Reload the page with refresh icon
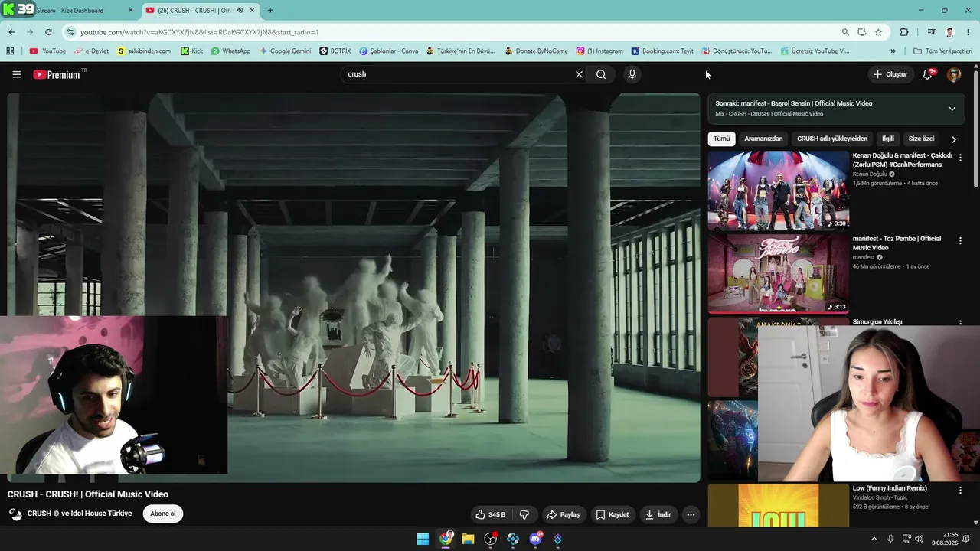Viewport: 980px width, 551px height. pyautogui.click(x=48, y=32)
